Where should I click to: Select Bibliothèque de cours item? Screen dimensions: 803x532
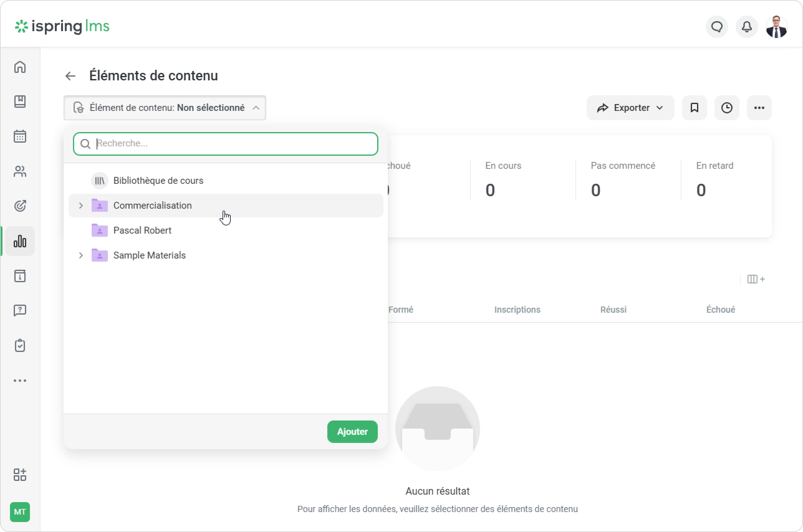158,181
